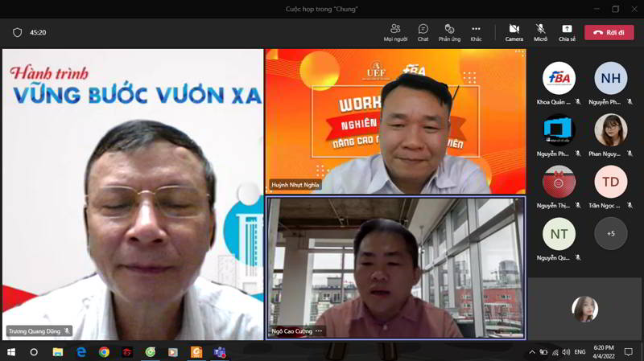Viewport: 644px width, 361px height.
Task: Open network Wi-Fi settings in tray
Action: coord(555,352)
